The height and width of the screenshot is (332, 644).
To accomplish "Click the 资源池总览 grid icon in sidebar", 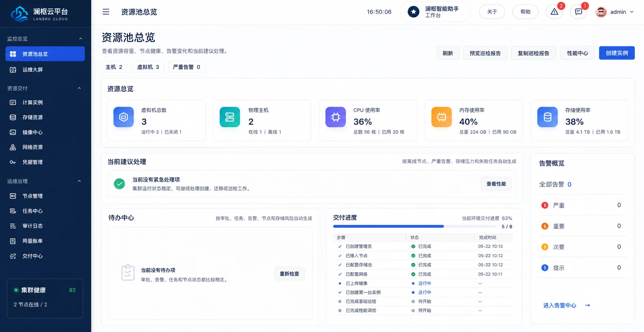I will click(13, 54).
